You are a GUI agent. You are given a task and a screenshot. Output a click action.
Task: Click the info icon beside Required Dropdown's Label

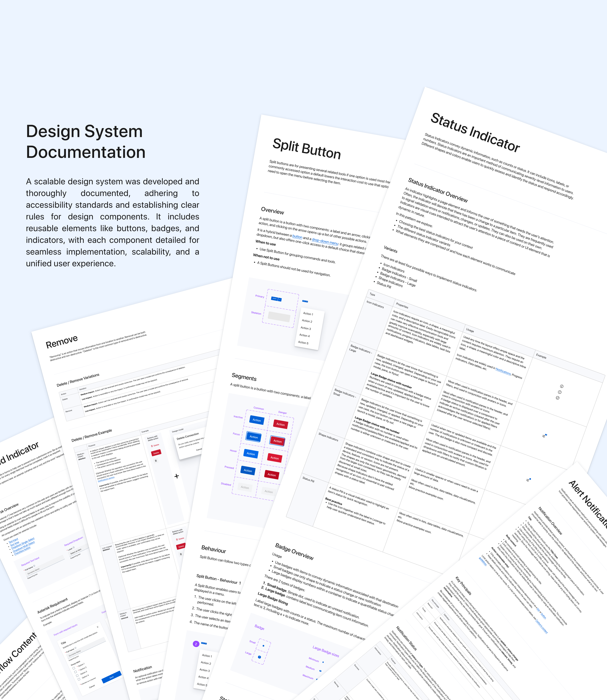pyautogui.click(x=74, y=547)
